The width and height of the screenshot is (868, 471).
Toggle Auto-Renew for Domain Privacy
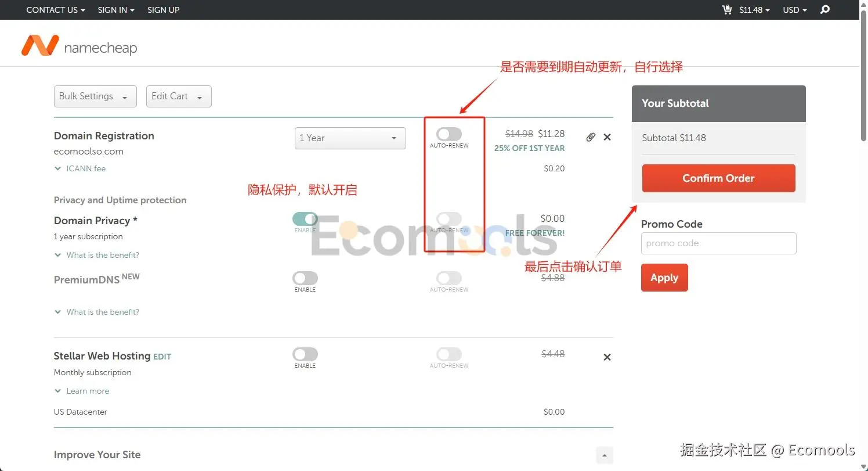click(449, 219)
